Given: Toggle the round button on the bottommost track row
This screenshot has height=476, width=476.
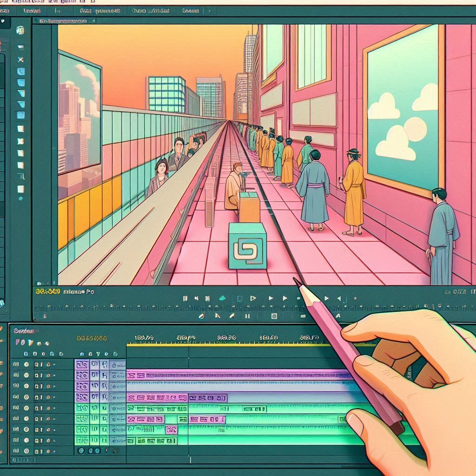Looking at the screenshot, I should point(26,451).
